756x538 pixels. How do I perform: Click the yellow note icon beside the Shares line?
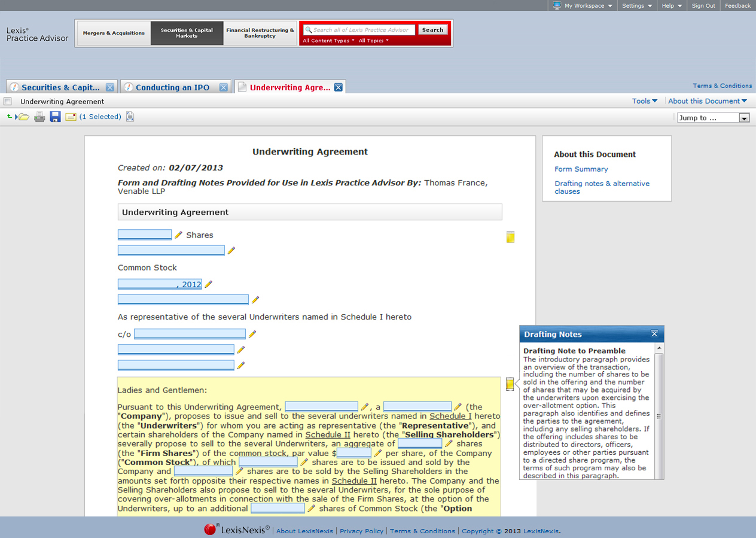click(x=510, y=237)
